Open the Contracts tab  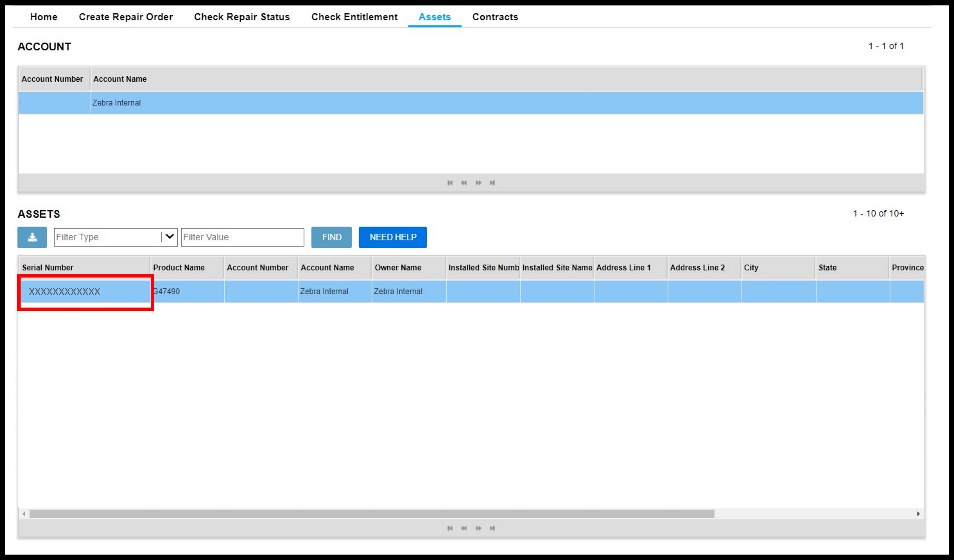click(495, 17)
